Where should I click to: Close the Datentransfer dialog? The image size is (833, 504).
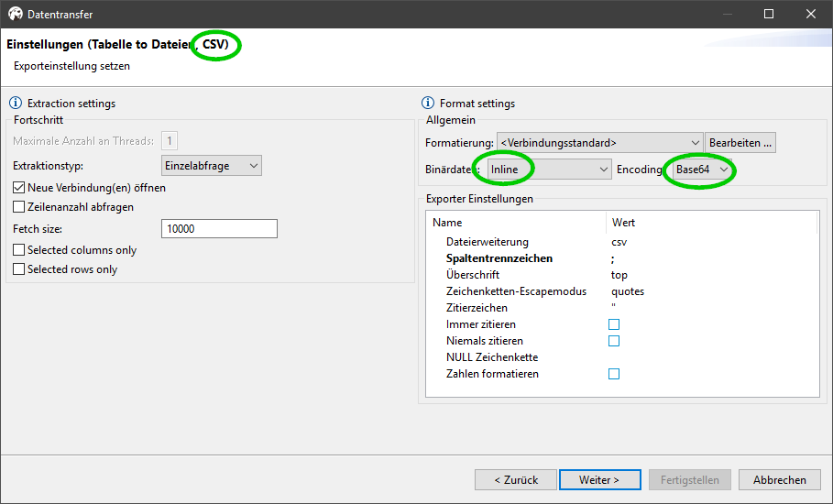point(811,14)
